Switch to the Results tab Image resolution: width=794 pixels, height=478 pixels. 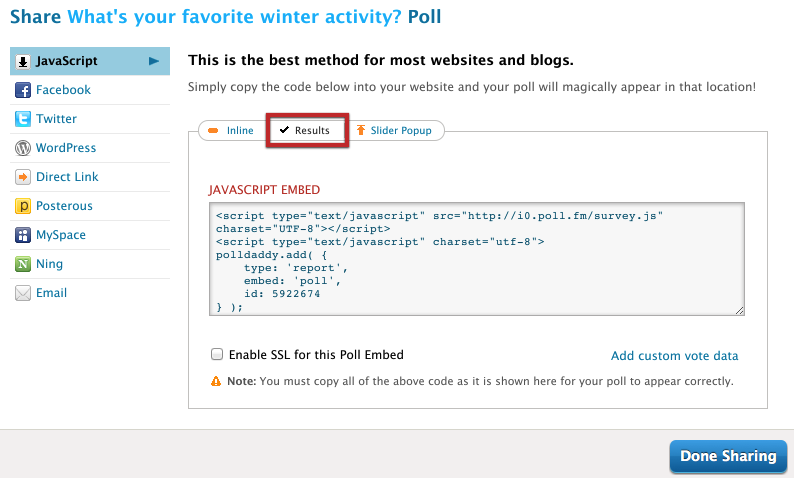coord(306,131)
